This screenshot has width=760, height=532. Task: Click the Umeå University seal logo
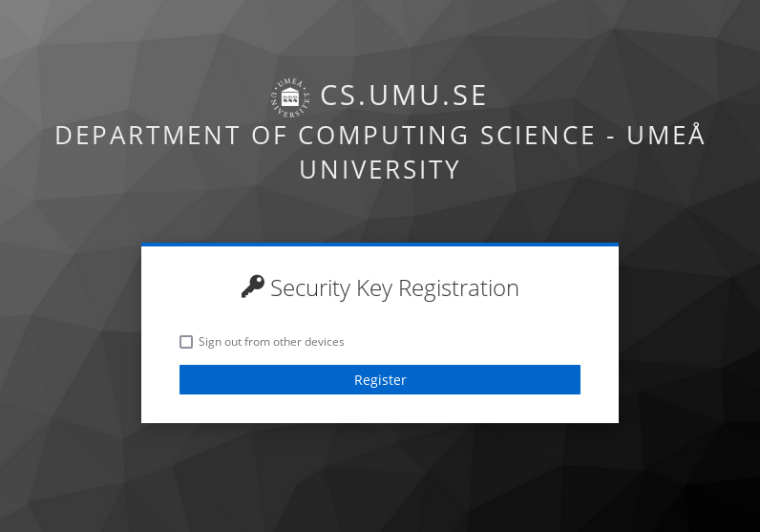point(289,96)
